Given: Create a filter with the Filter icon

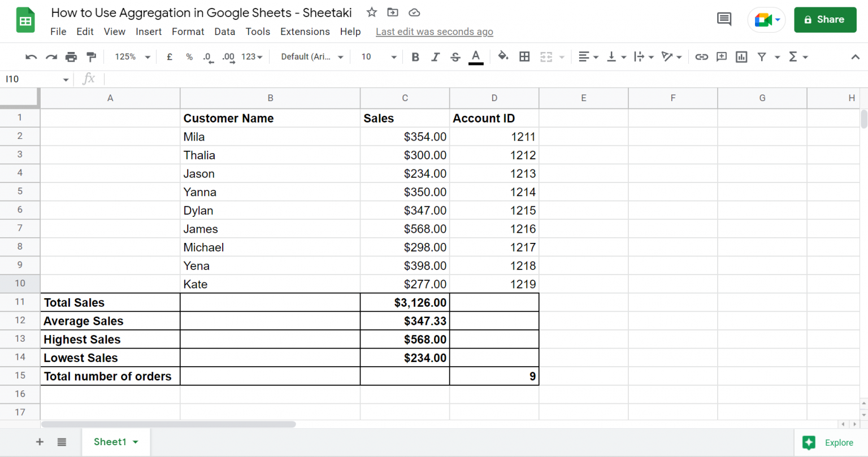Looking at the screenshot, I should coord(762,56).
